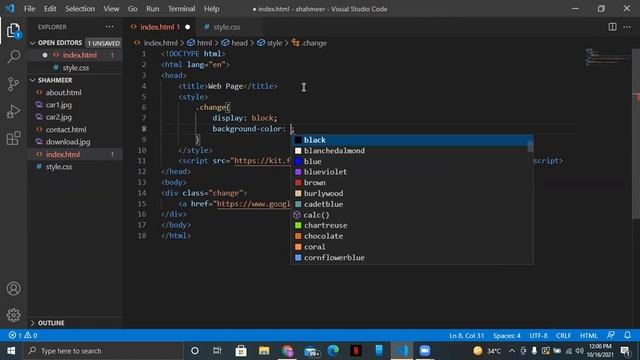Open the Accounts menu icon

(13, 289)
